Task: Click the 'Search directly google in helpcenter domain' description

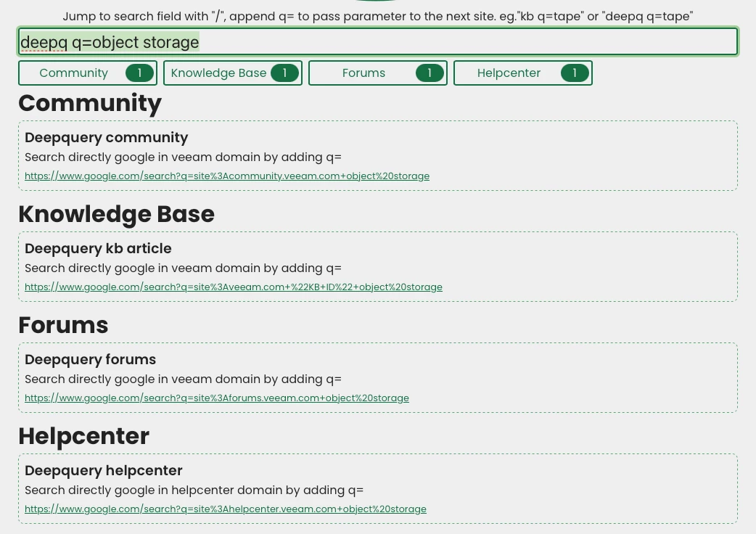Action: point(194,490)
